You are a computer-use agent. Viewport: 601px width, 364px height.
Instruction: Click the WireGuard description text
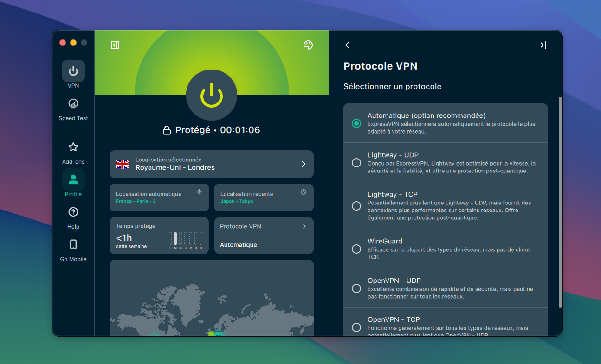pos(449,253)
